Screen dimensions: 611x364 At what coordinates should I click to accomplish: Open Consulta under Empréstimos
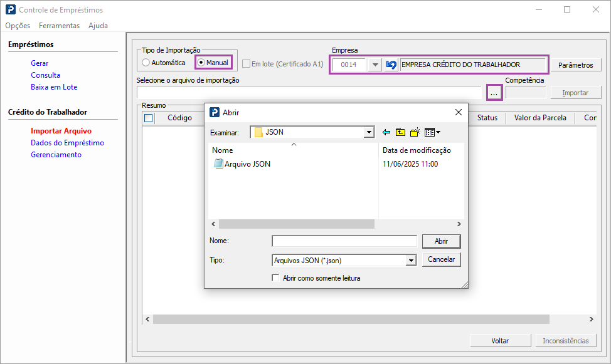(45, 75)
